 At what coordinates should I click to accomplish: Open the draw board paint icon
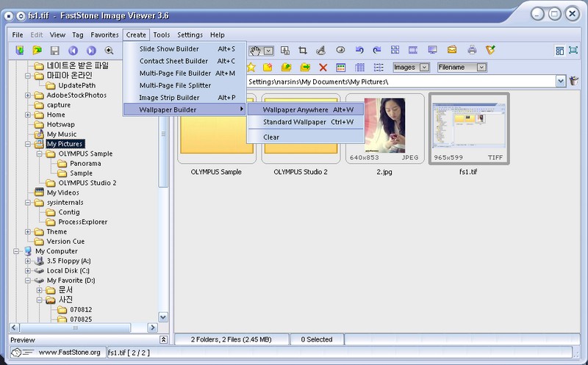click(x=321, y=50)
